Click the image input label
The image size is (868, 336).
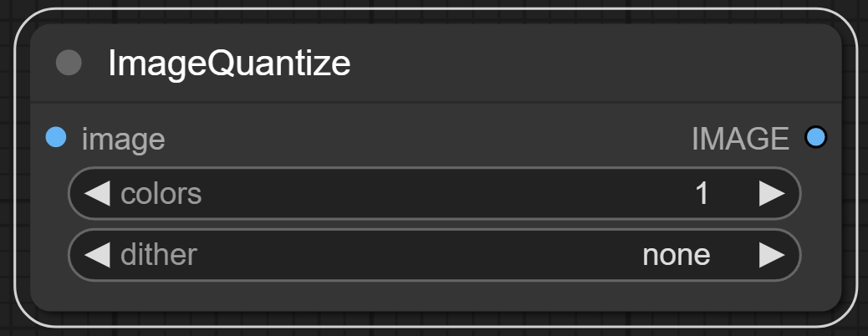tap(123, 139)
